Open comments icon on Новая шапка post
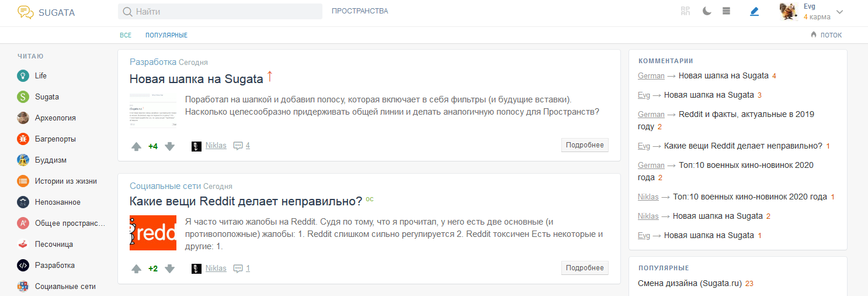This screenshot has width=868, height=296. [238, 146]
